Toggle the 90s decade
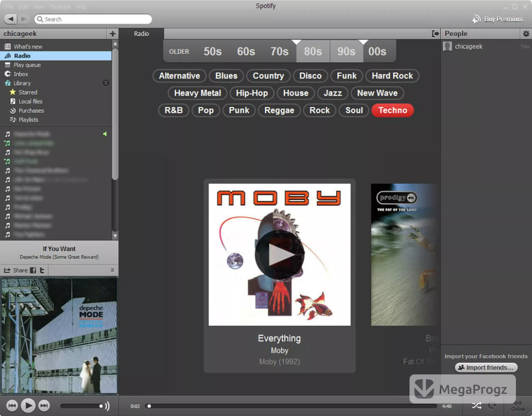532x416 pixels. pyautogui.click(x=346, y=52)
